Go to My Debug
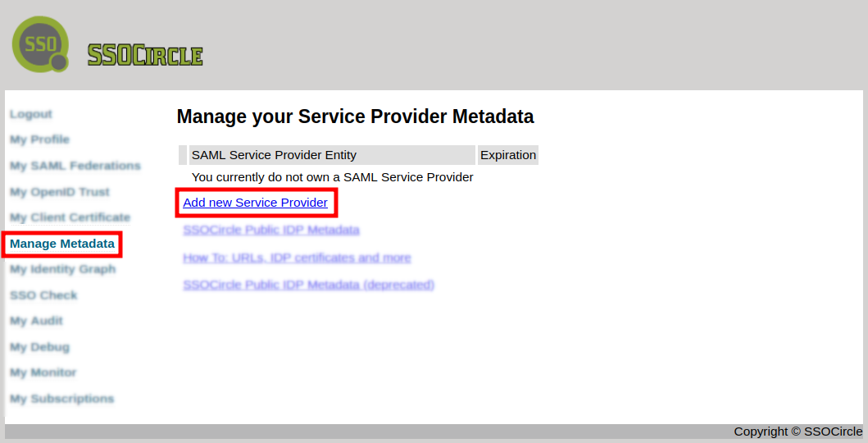 pyautogui.click(x=39, y=347)
